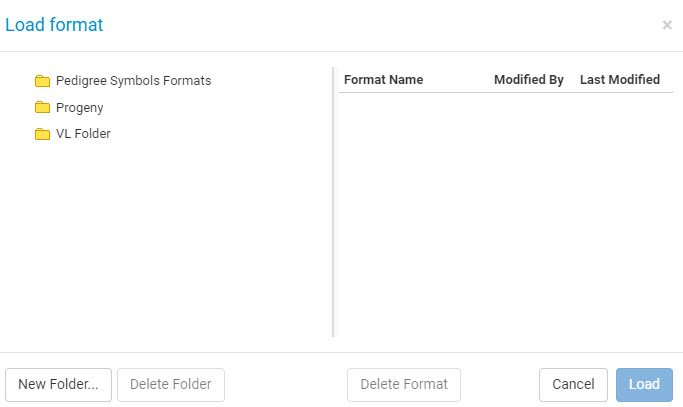
Task: Sort by Format Name column header
Action: [383, 80]
